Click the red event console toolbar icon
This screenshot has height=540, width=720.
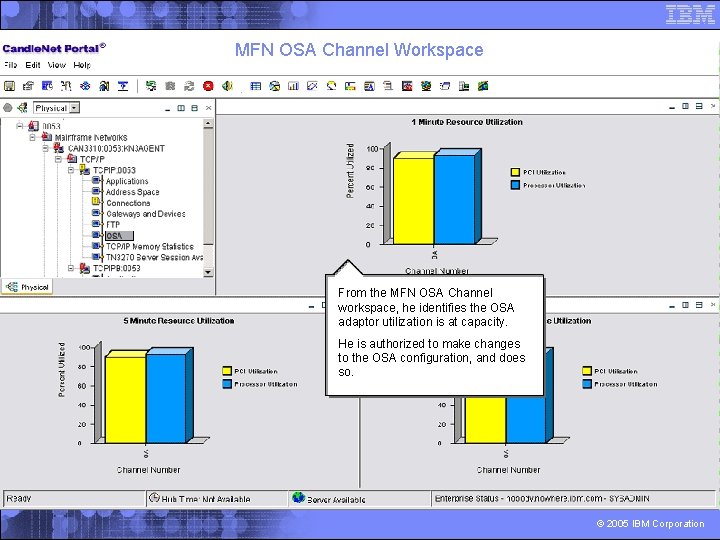(x=407, y=86)
